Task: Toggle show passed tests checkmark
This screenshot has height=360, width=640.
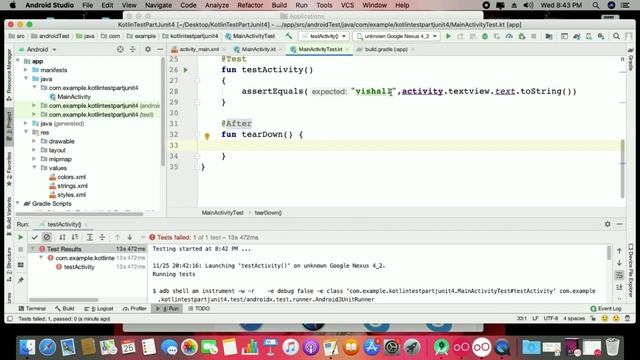Action: point(35,237)
